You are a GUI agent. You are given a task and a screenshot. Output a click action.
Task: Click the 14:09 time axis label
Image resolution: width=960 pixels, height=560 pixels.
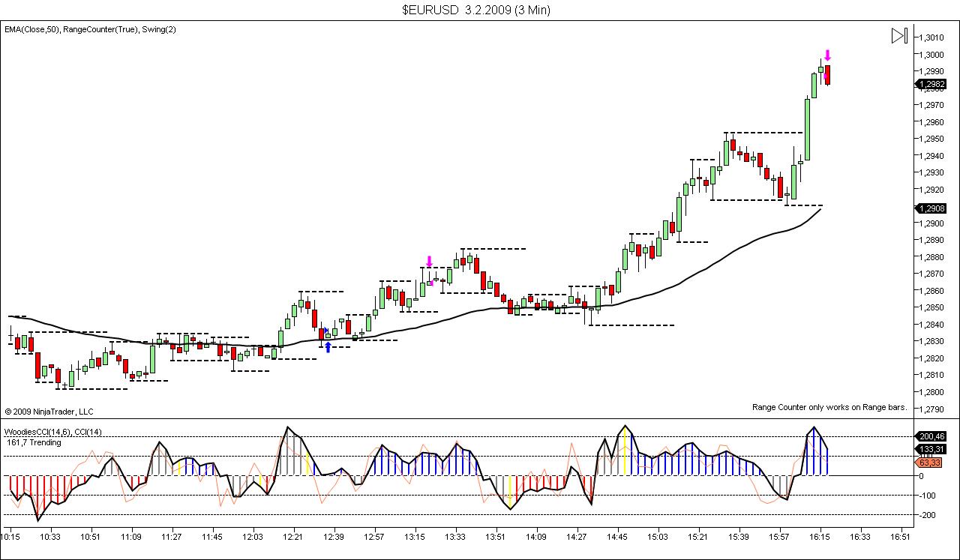[x=536, y=537]
